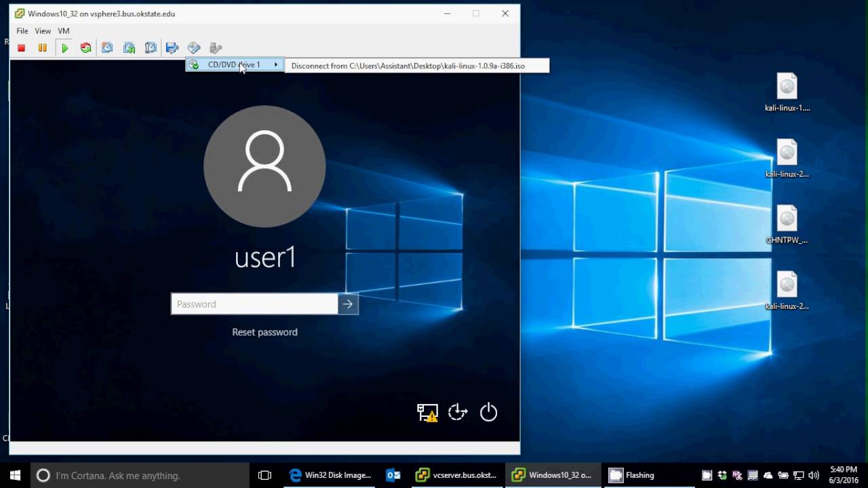
Task: Click the battery/power tray icon
Action: tap(783, 475)
